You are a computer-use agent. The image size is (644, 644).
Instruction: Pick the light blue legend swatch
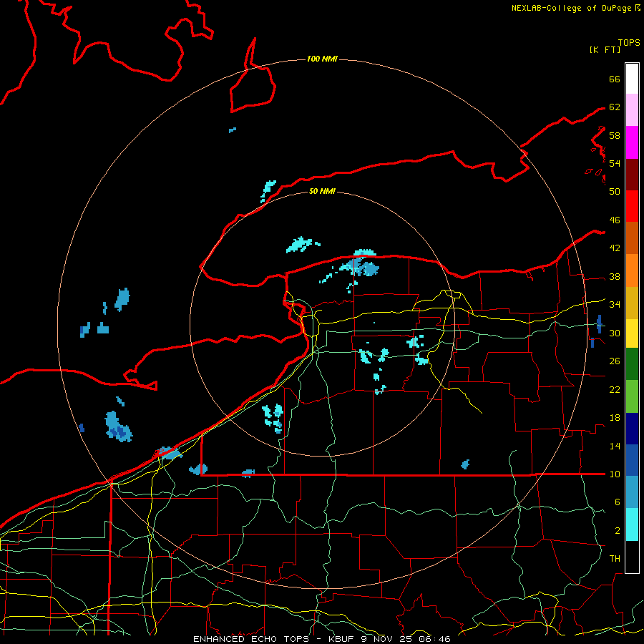632,492
